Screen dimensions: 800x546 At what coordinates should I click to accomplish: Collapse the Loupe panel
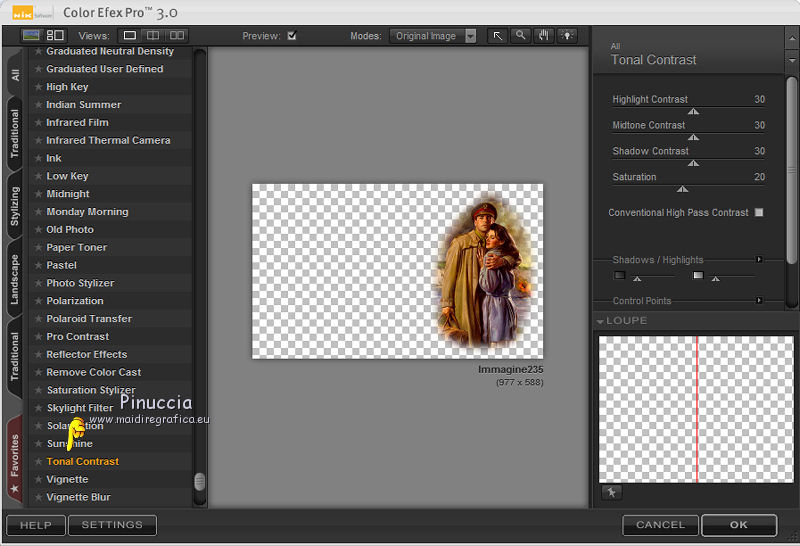(600, 321)
